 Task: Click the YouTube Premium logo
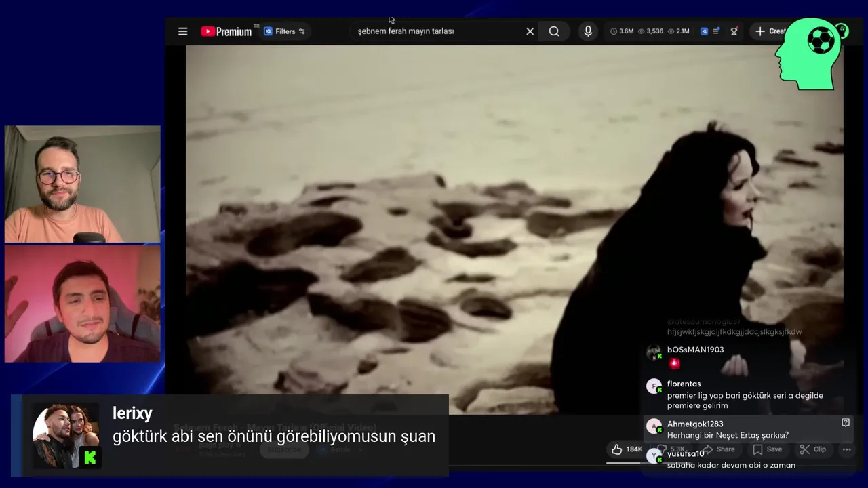(x=226, y=31)
